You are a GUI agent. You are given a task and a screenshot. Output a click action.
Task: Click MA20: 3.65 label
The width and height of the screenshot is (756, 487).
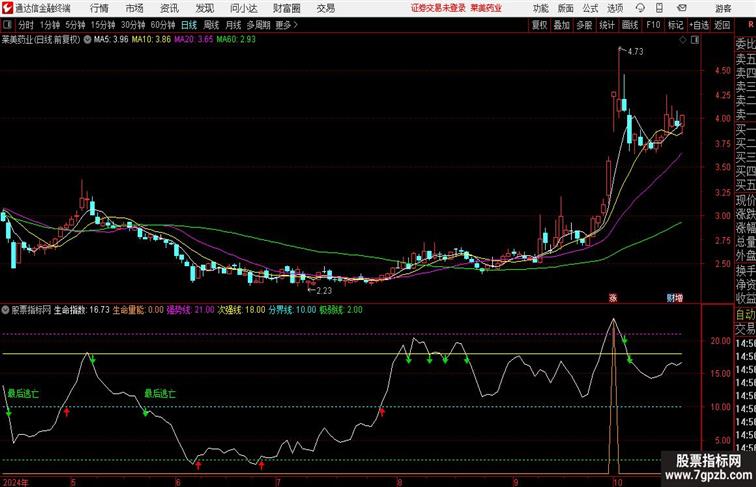(193, 40)
